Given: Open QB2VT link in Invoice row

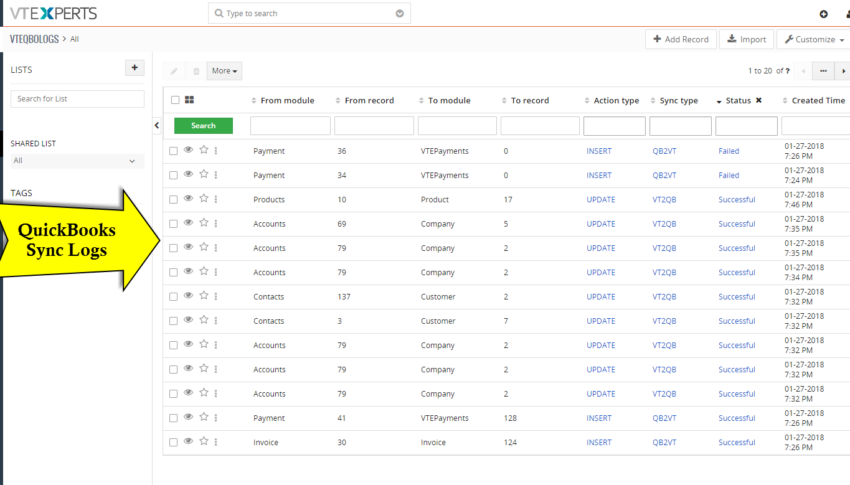Looking at the screenshot, I should click(x=664, y=443).
